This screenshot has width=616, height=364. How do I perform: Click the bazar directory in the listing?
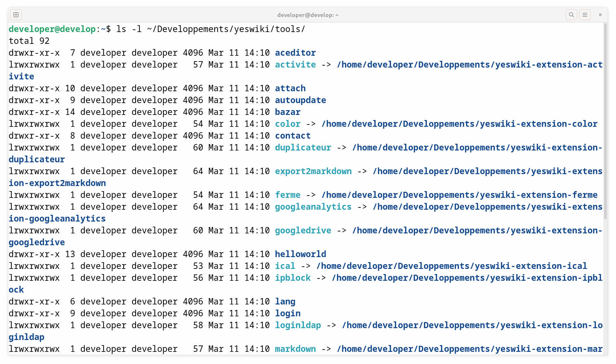(x=287, y=112)
